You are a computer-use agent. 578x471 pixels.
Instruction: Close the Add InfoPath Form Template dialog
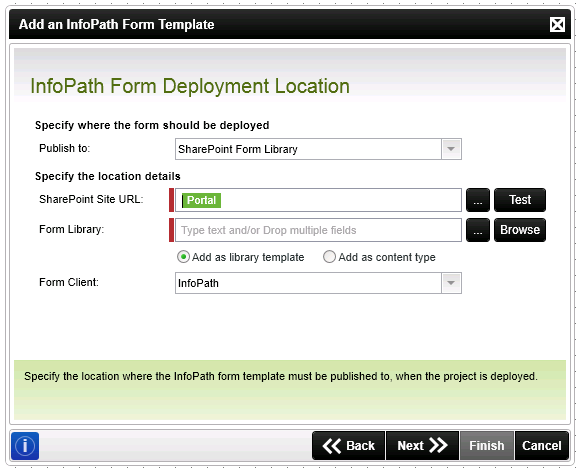[557, 25]
